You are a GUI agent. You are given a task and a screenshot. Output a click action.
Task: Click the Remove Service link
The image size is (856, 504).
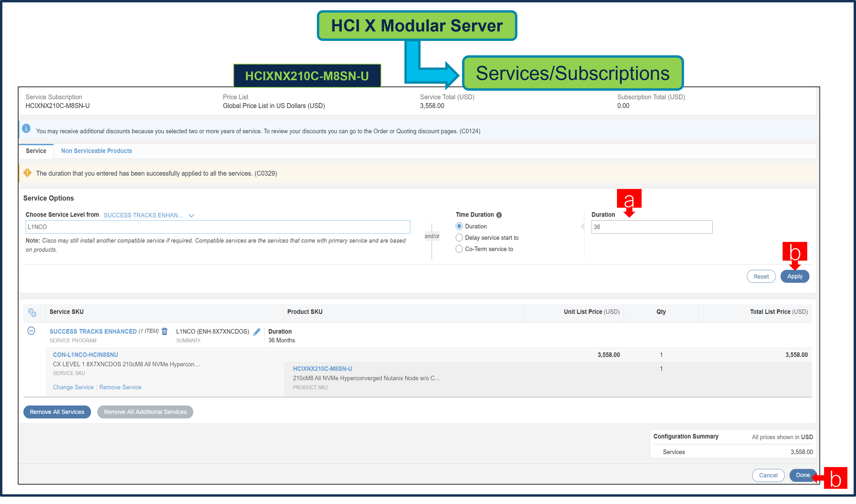(x=120, y=387)
